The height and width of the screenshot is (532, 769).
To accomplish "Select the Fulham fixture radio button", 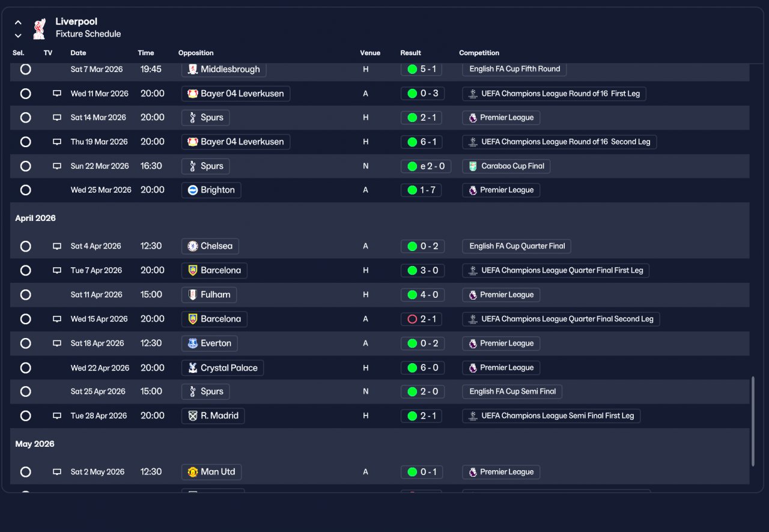I will (x=25, y=295).
